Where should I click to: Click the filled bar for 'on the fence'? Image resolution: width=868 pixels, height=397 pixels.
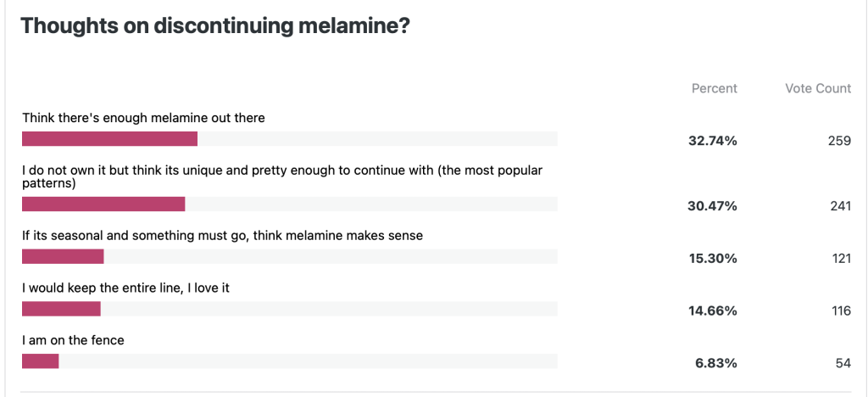(40, 361)
